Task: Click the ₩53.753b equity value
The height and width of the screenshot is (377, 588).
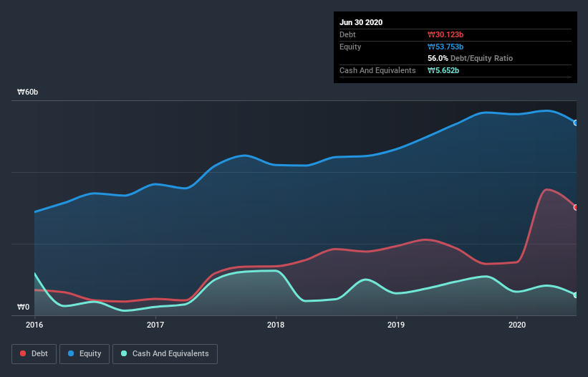Action: tap(445, 47)
